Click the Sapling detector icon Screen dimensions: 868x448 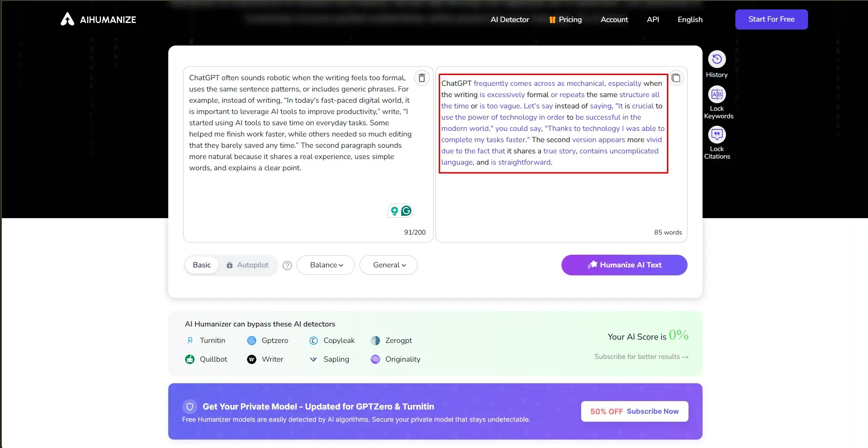coord(314,359)
